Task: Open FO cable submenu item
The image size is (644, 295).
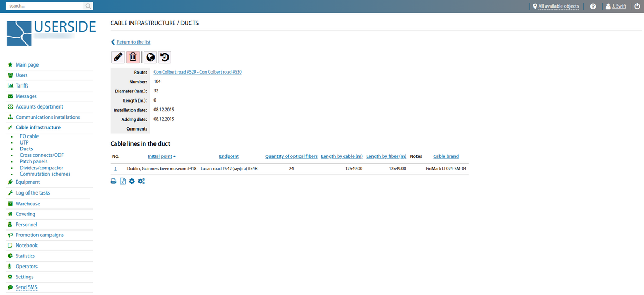Action: pyautogui.click(x=29, y=136)
